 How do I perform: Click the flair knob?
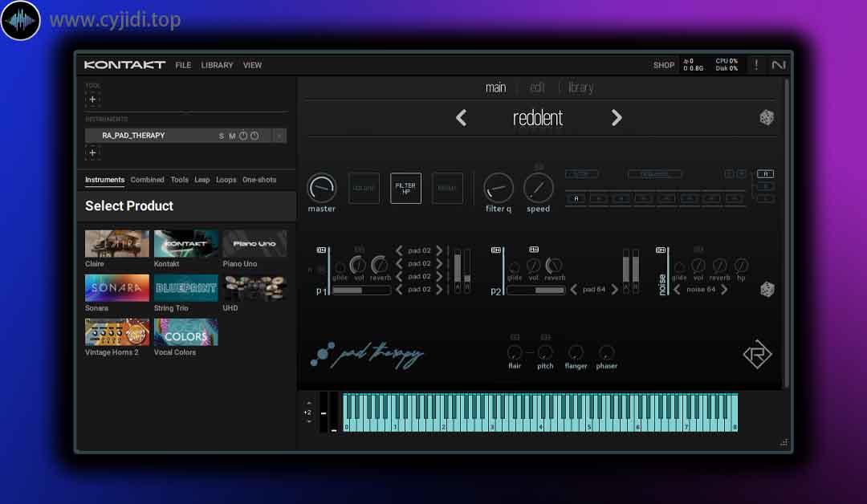click(x=515, y=352)
